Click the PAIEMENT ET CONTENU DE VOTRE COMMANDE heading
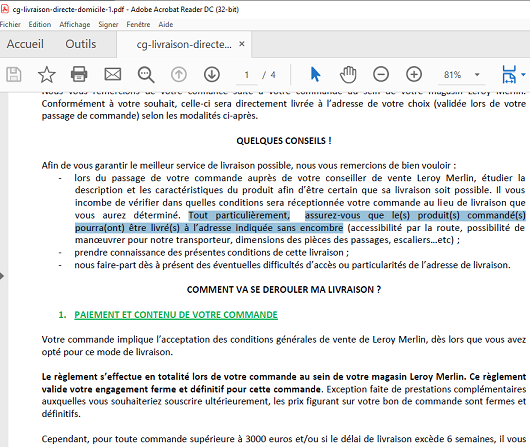This screenshot has height=447, width=530. (x=176, y=315)
